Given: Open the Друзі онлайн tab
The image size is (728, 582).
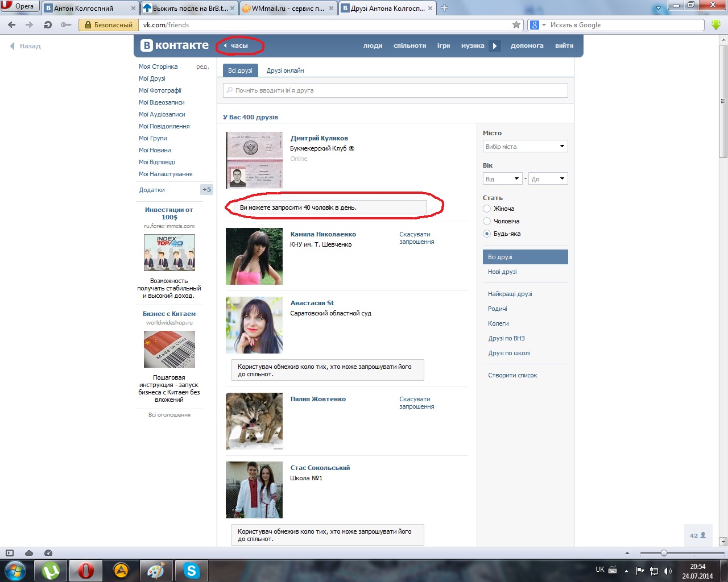Looking at the screenshot, I should click(x=285, y=70).
